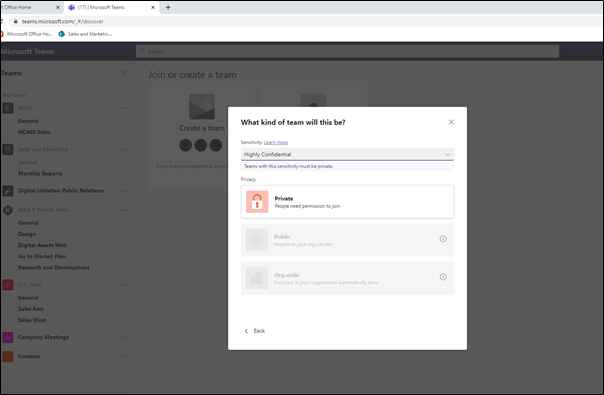
Task: Open the Go to Market Plan channel
Action: click(42, 256)
